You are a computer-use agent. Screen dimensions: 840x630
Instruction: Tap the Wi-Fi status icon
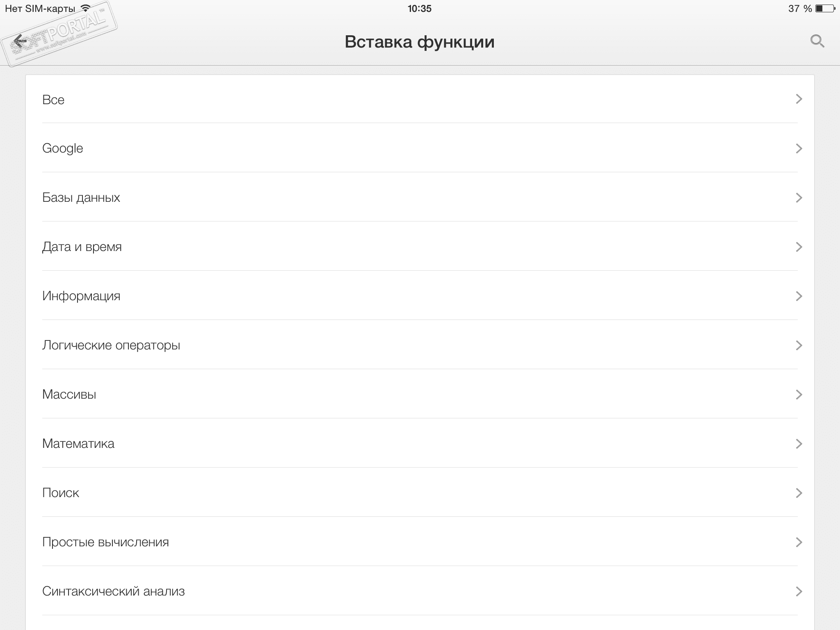(85, 8)
